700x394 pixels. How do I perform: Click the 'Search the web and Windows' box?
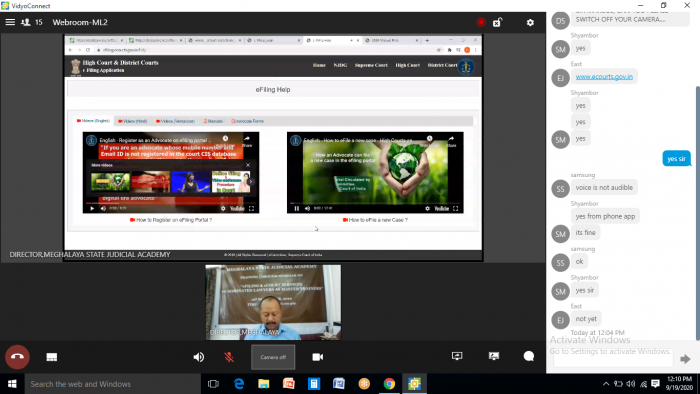[112, 384]
